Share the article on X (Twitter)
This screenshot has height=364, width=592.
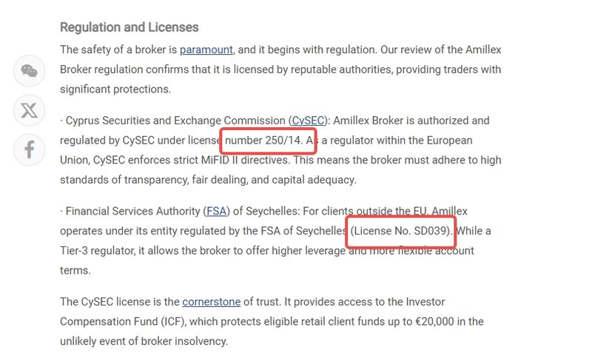(x=29, y=110)
